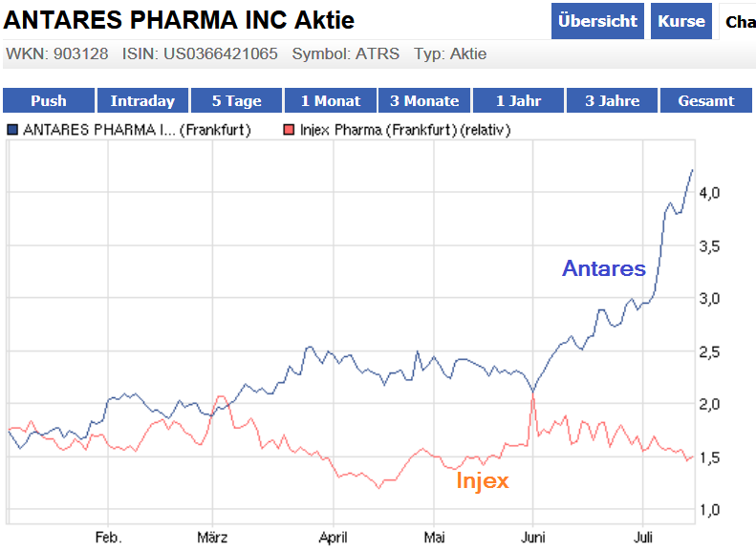Viewport: 756px width, 552px height.
Task: Click the orange Injex chart annotation
Action: tap(482, 480)
